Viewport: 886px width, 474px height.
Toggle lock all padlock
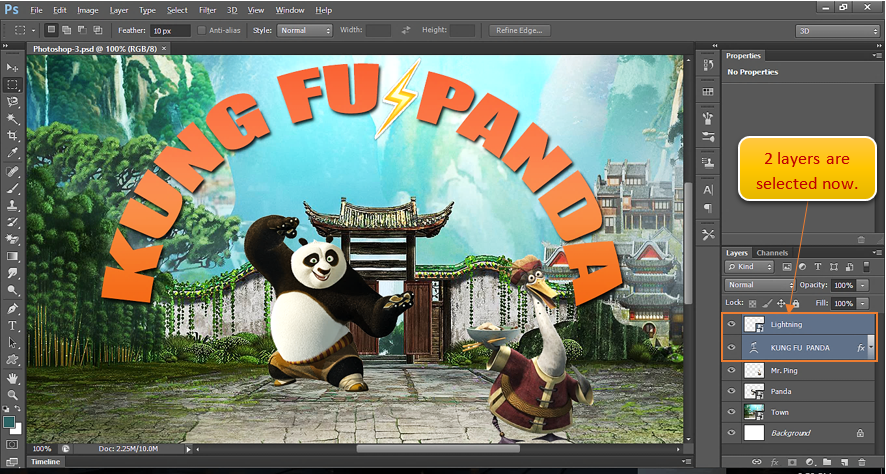click(796, 303)
